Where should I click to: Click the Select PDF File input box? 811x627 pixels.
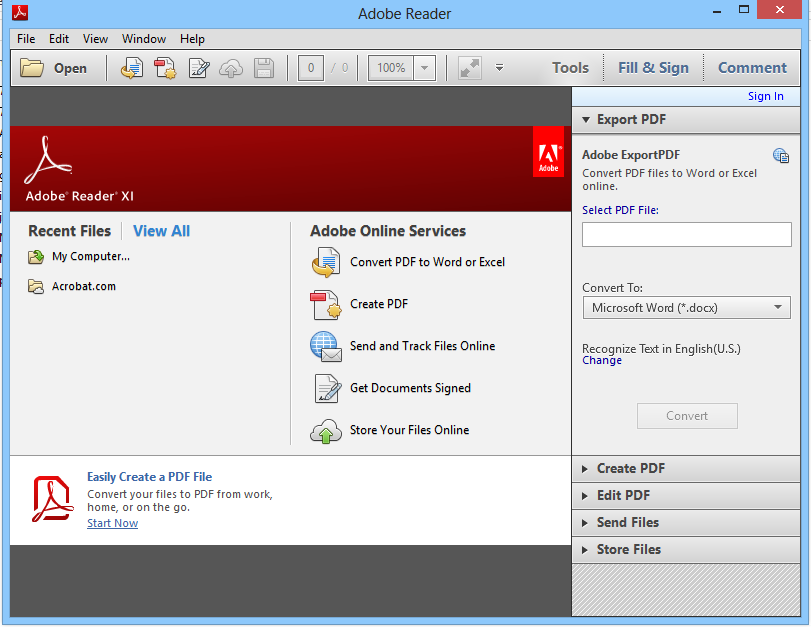pos(686,235)
